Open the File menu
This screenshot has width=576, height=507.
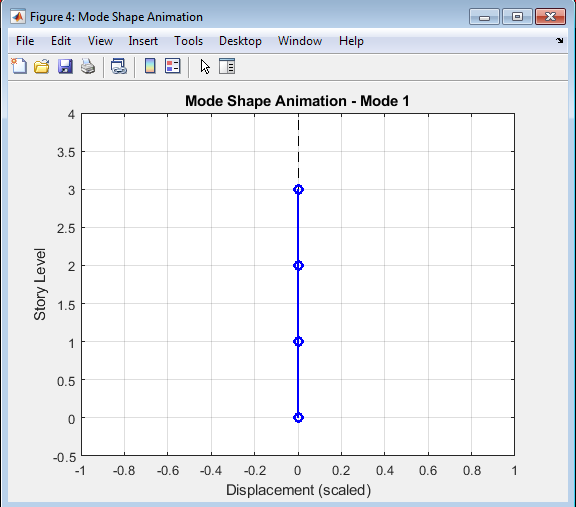point(25,41)
